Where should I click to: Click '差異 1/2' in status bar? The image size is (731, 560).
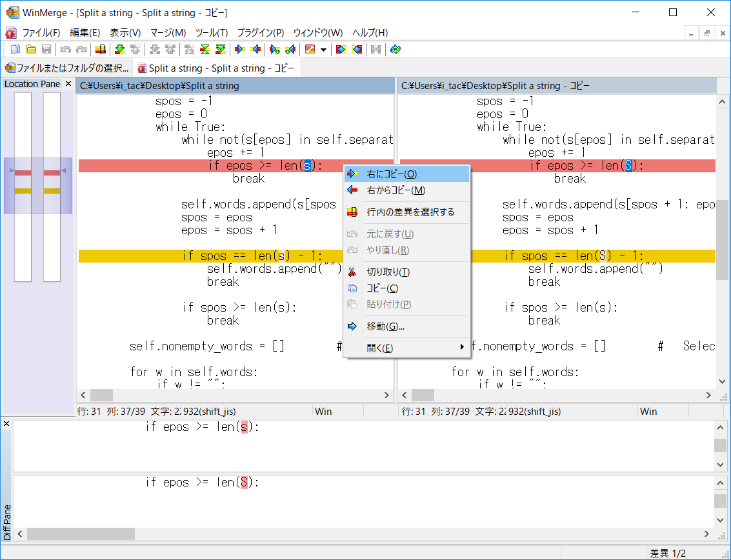click(x=668, y=554)
